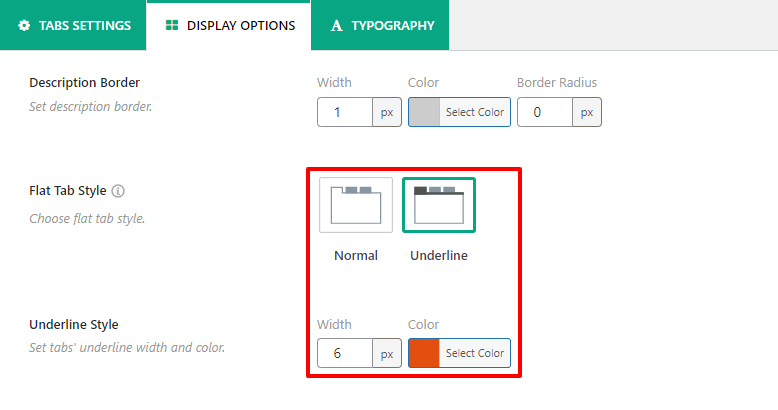Click the letter A Typography icon
This screenshot has height=410, width=778.
337,25
